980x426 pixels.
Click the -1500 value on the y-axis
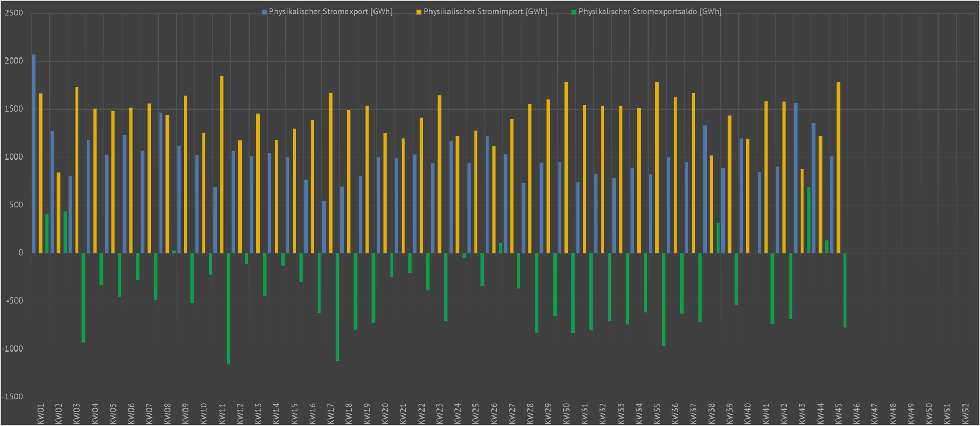click(x=14, y=397)
